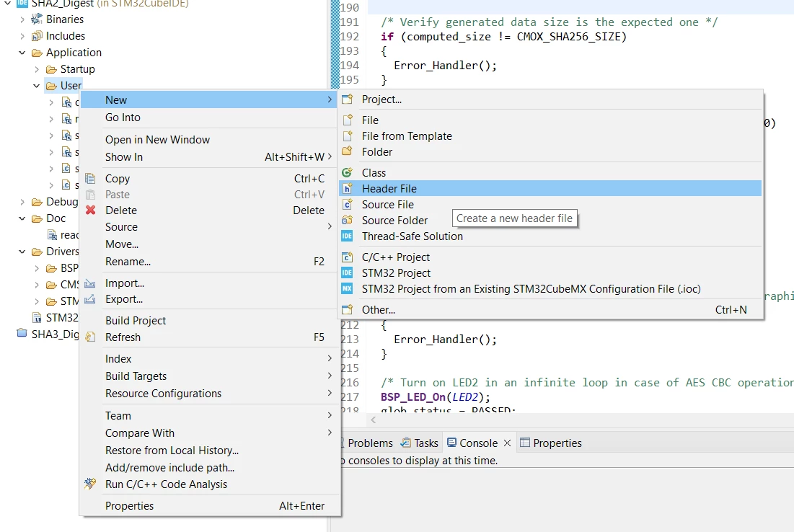Viewport: 794px width, 532px height.
Task: Click the Includes node icon
Action: [x=37, y=36]
